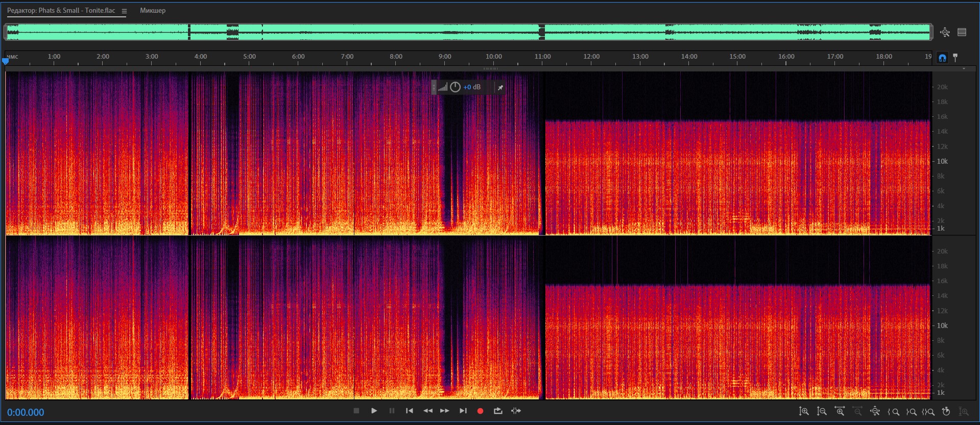Switch to the Микшер tab
The height and width of the screenshot is (425, 980).
point(153,10)
